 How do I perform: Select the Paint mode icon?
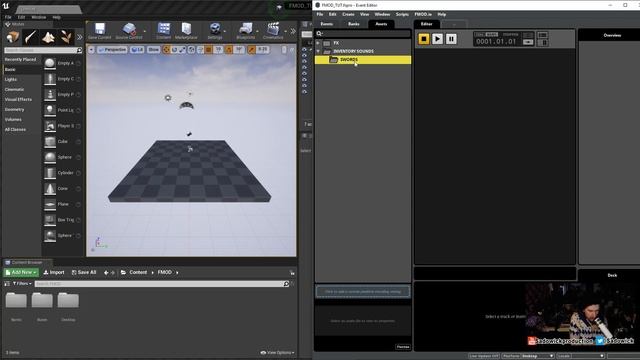coord(31,37)
